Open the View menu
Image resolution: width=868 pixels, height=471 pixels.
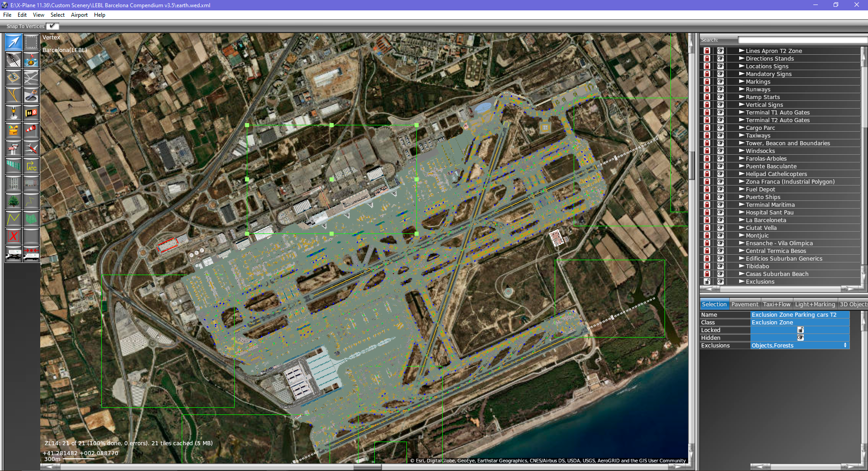[x=38, y=15]
